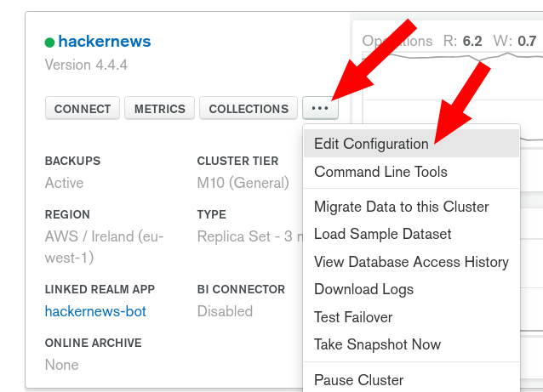Image resolution: width=543 pixels, height=392 pixels.
Task: Open the three-dots cluster options menu
Action: click(x=320, y=108)
